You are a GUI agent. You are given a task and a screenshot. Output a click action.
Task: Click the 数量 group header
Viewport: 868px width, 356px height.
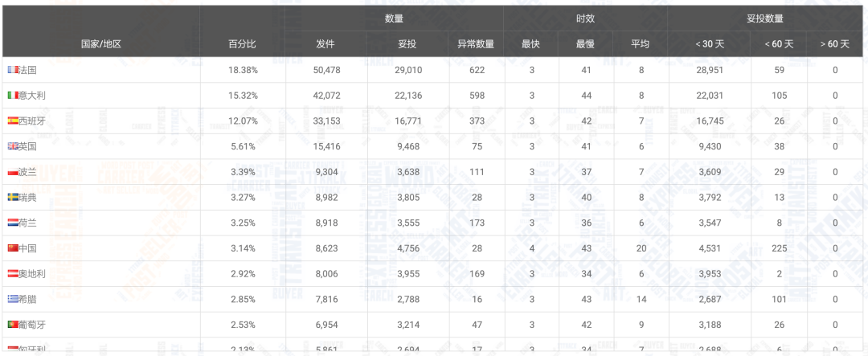point(394,18)
